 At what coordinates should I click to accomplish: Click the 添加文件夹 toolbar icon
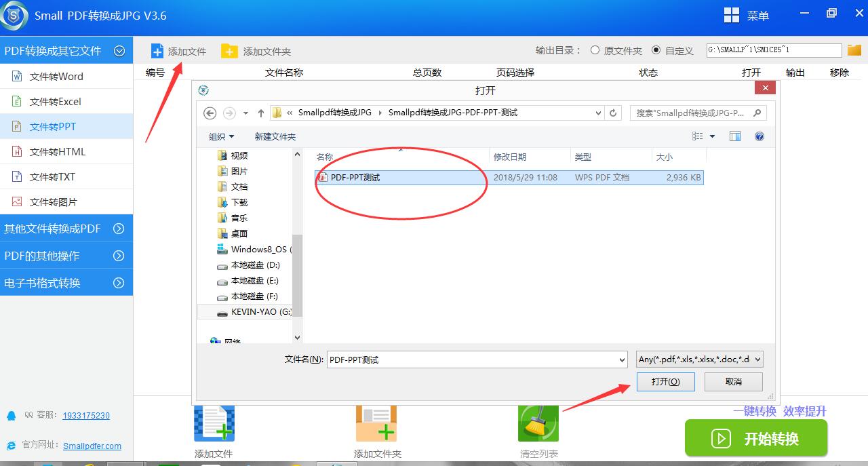click(x=229, y=50)
